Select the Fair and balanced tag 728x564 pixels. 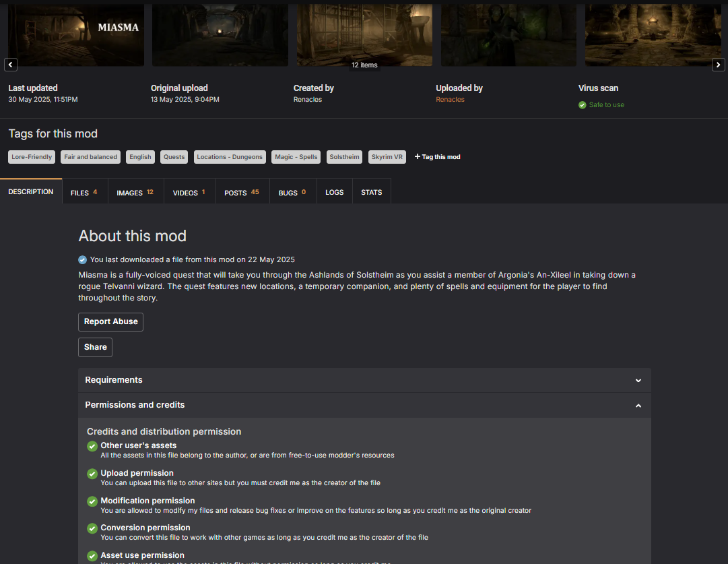[x=90, y=157]
